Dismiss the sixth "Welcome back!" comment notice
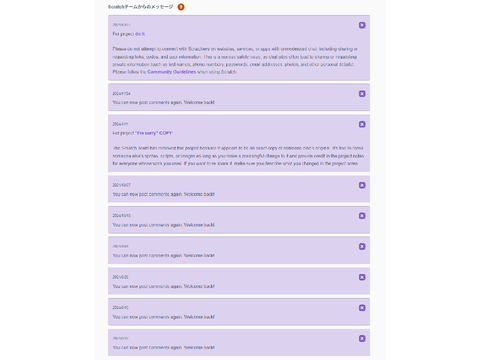480x360 pixels. click(x=362, y=308)
